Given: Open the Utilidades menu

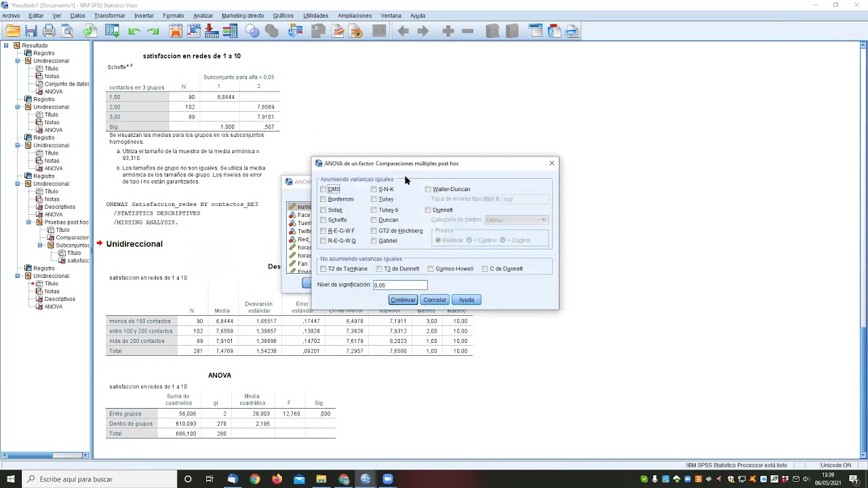Looking at the screenshot, I should 316,16.
